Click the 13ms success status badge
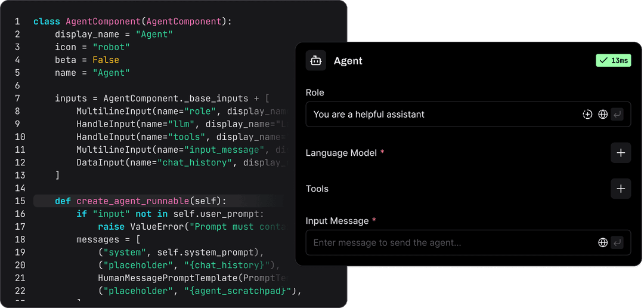644x308 pixels. click(x=613, y=60)
